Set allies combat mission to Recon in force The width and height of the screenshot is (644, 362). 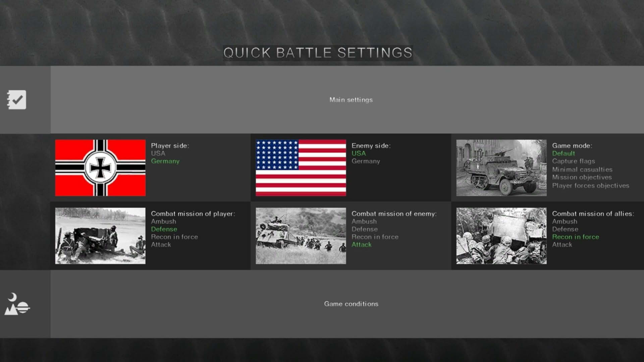click(576, 237)
